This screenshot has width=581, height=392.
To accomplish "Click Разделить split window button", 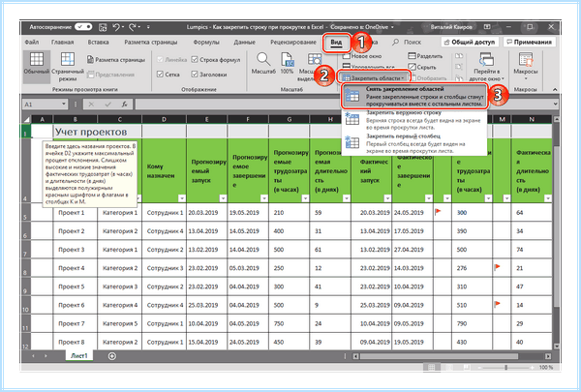I will tap(425, 56).
